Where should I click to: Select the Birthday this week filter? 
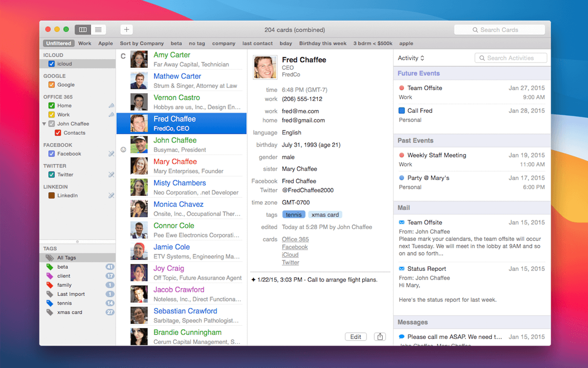(323, 43)
